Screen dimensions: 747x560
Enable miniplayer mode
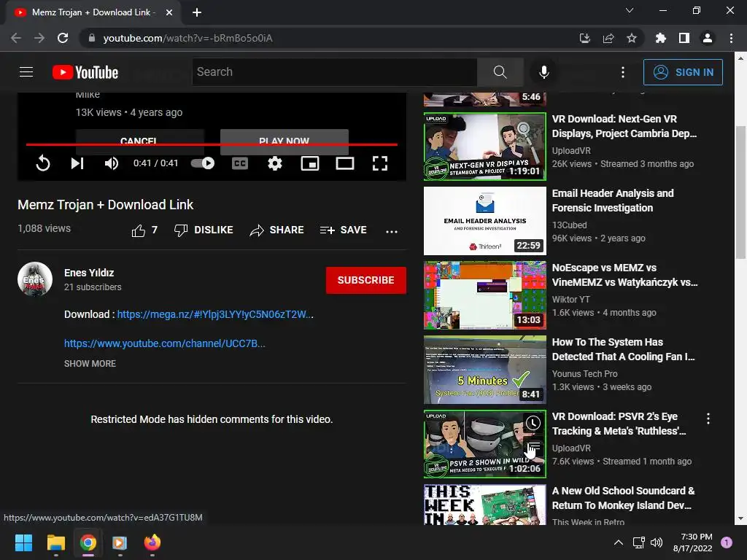(x=309, y=163)
